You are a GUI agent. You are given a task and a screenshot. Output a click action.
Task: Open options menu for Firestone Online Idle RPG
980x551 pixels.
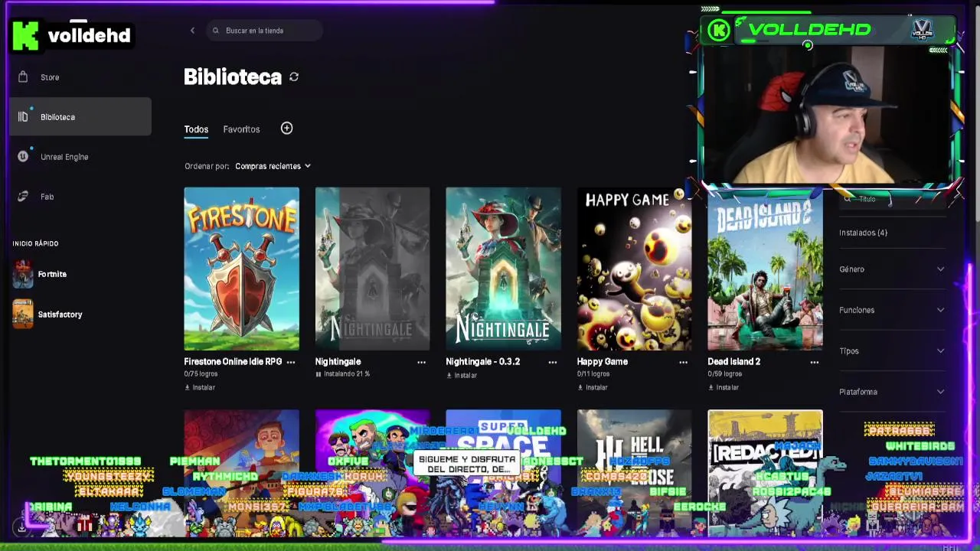(x=291, y=362)
